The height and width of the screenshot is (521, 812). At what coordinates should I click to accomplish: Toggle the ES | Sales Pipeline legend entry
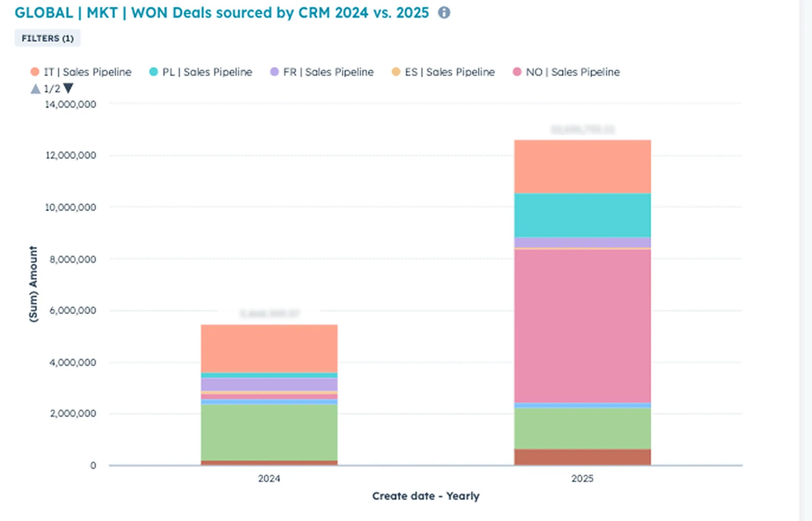tap(450, 72)
